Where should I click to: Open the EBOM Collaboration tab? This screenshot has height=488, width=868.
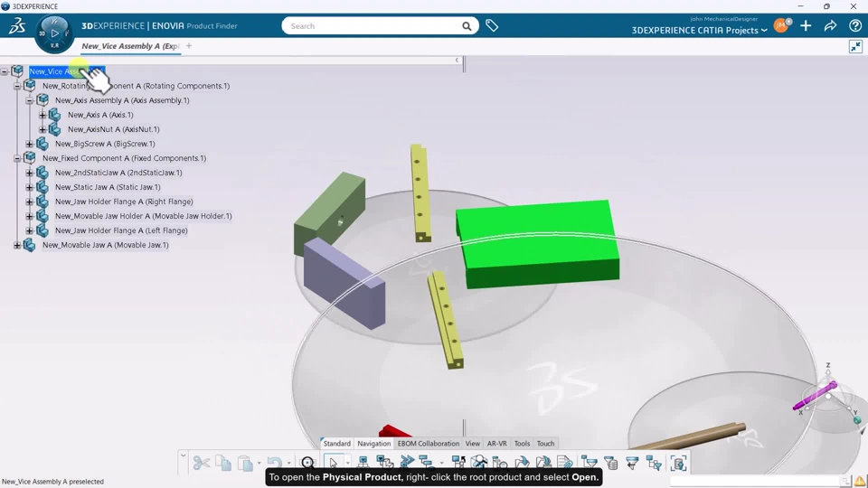[429, 443]
